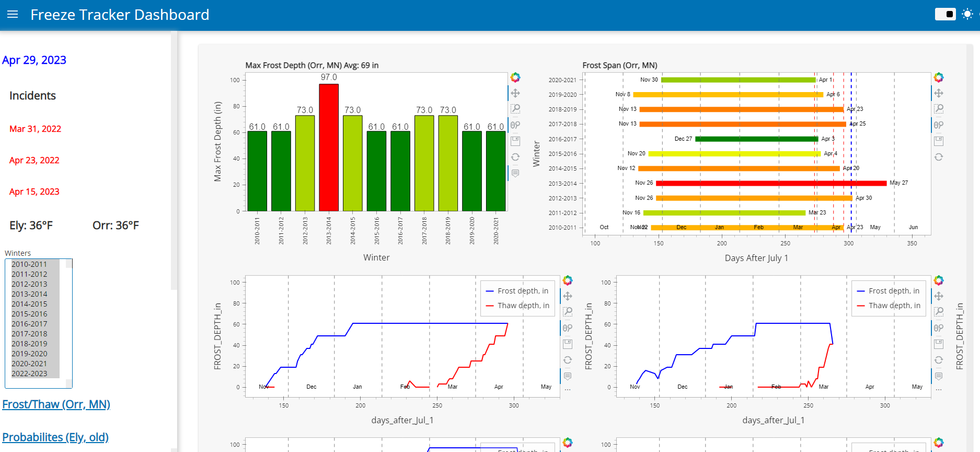980x452 pixels.
Task: Toggle Frost depth legend in right line chart
Action: [x=889, y=291]
